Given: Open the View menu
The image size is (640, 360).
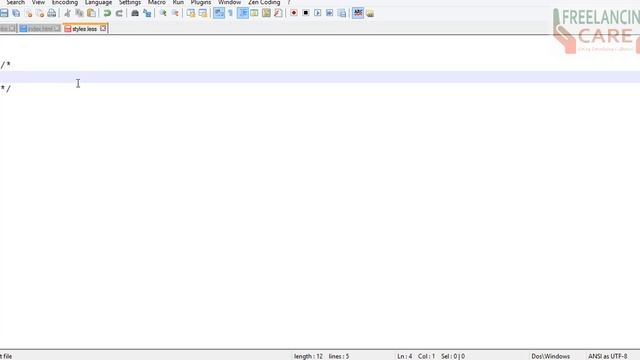Looking at the screenshot, I should click(x=38, y=2).
